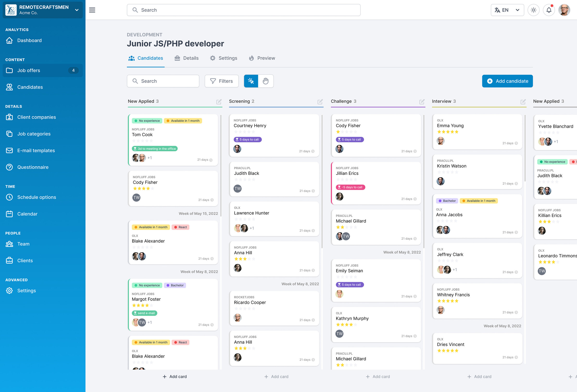Click Kathryn Murphy's TW assignee avatar
The image size is (577, 392).
tap(339, 334)
